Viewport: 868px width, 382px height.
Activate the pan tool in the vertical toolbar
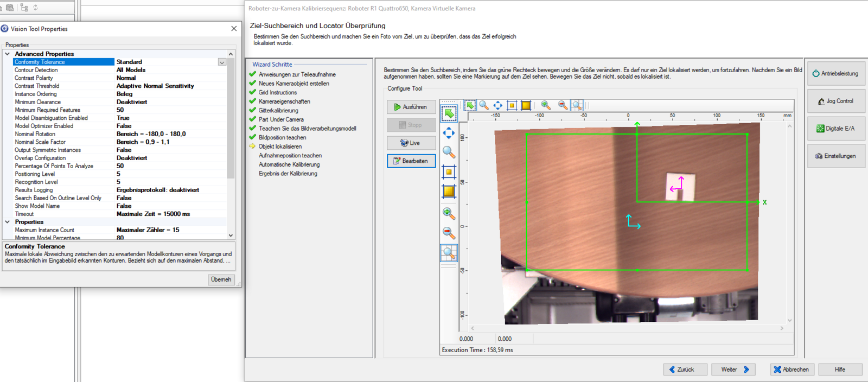click(449, 133)
